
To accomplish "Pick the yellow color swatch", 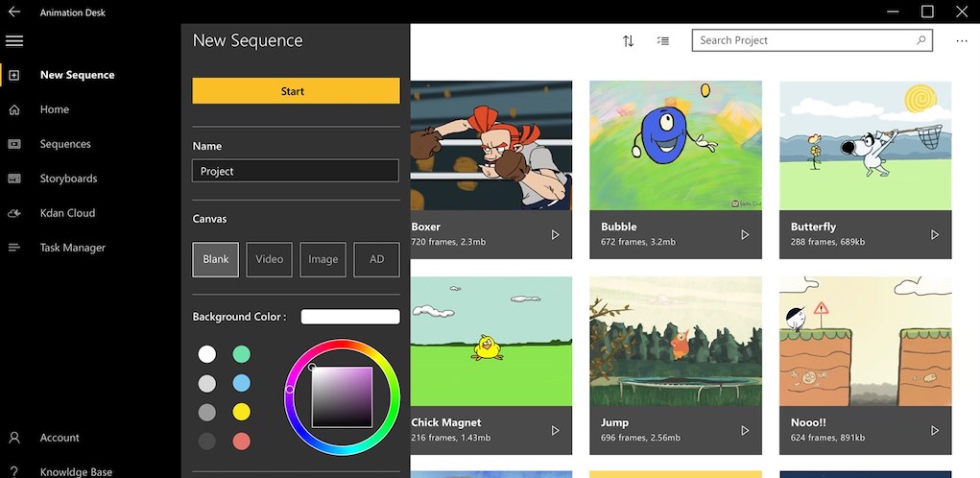I will 241,413.
